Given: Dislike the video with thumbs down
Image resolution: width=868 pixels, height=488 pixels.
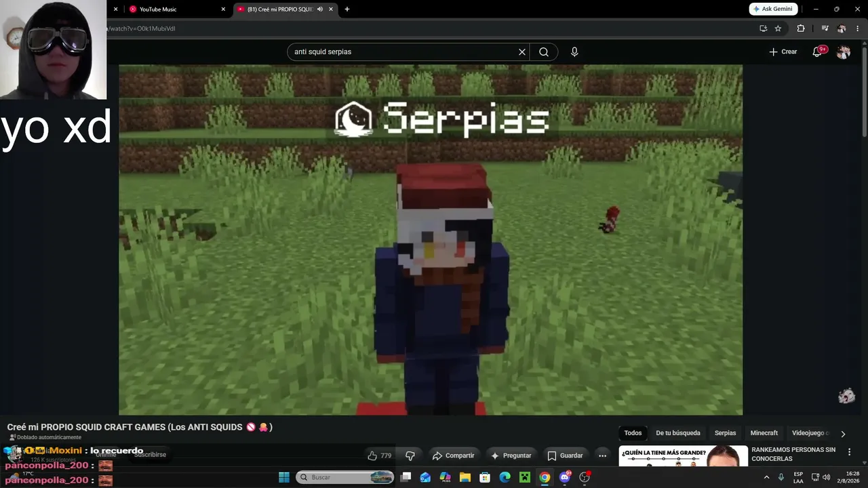Looking at the screenshot, I should pyautogui.click(x=410, y=455).
